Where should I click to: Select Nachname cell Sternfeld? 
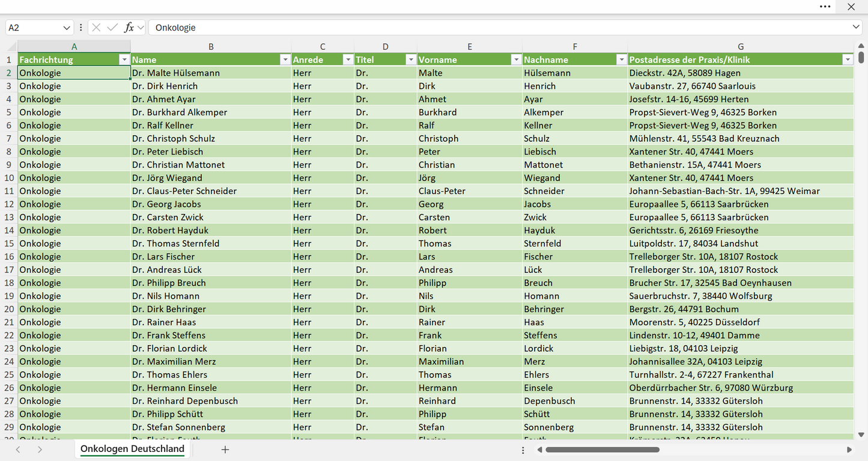click(575, 243)
